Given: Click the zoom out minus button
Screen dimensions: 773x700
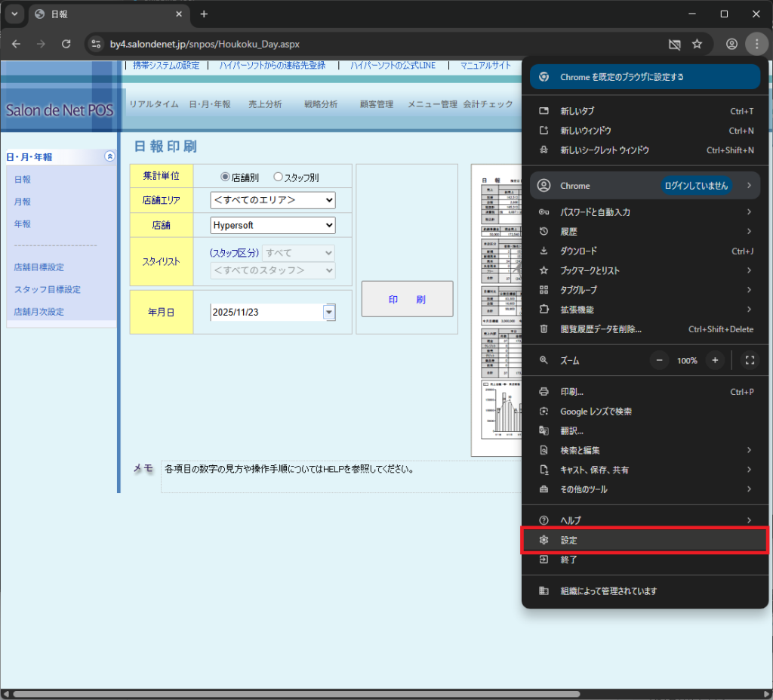Looking at the screenshot, I should tap(659, 360).
